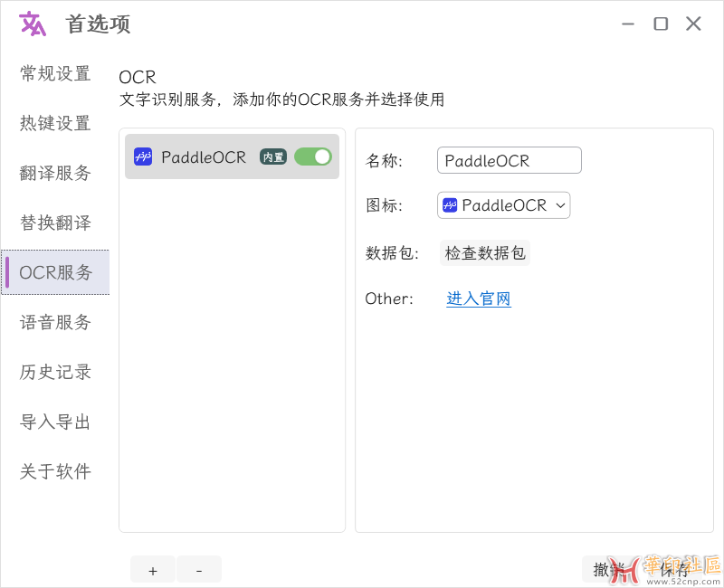Screen dimensions: 724x588
Task: Click inside the 名称 name input field
Action: (x=509, y=160)
